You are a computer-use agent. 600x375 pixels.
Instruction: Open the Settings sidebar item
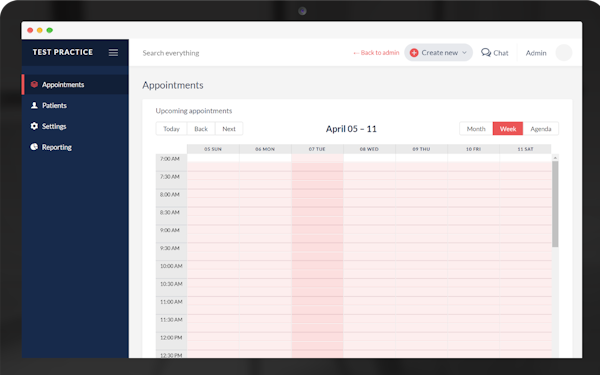[75, 126]
